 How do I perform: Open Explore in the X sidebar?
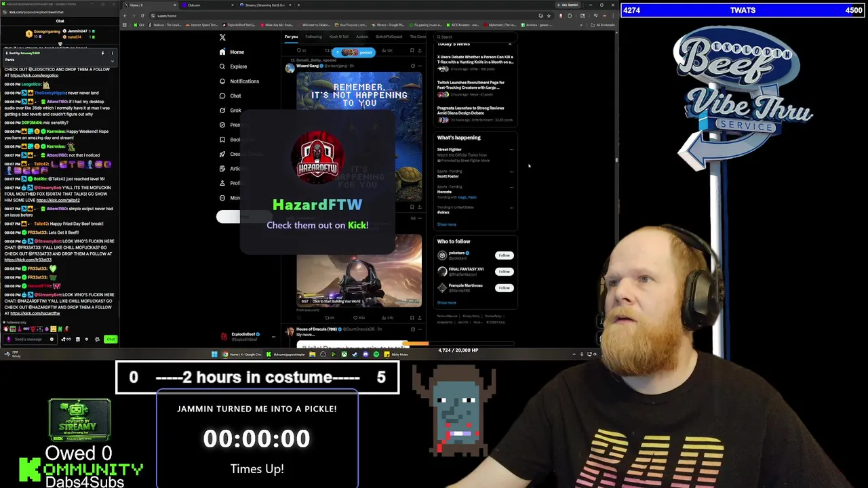tap(233, 66)
